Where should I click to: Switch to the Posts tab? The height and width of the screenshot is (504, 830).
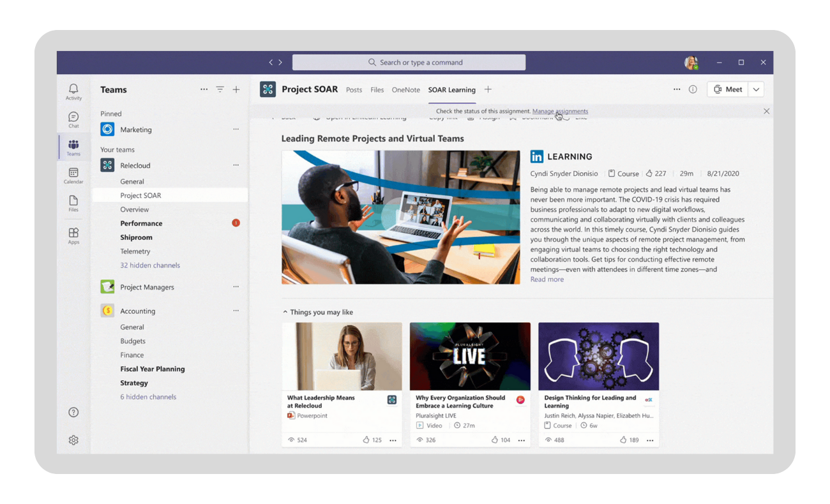(354, 90)
